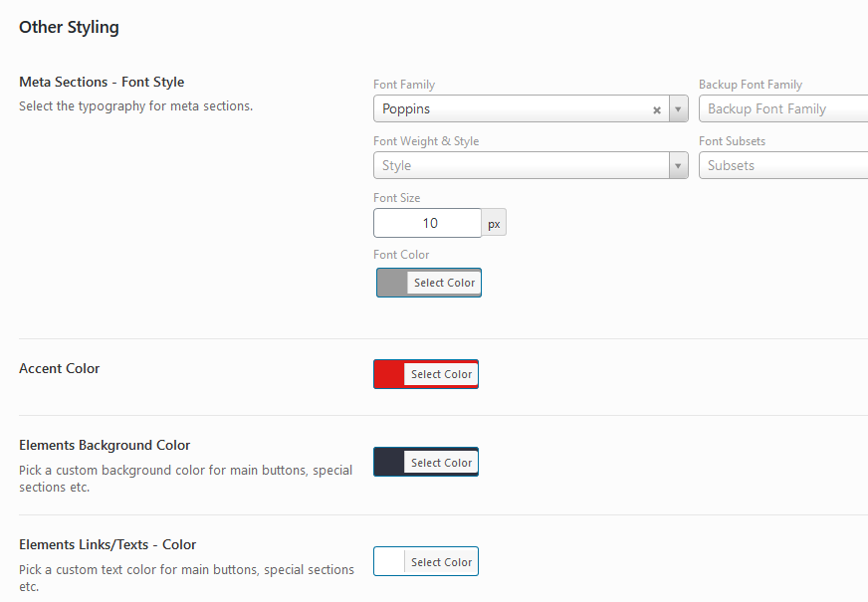Expand the Font Weight & Style arrow

678,166
